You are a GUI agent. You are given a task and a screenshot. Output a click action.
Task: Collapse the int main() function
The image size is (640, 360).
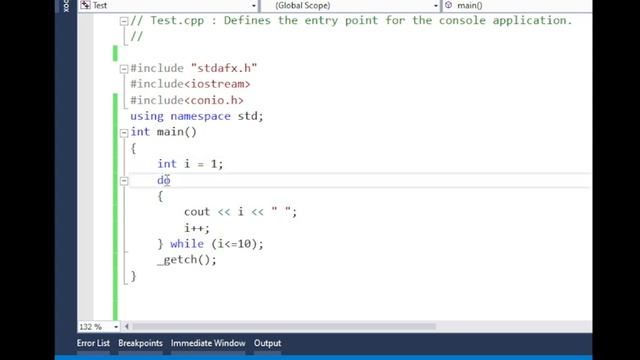124,133
